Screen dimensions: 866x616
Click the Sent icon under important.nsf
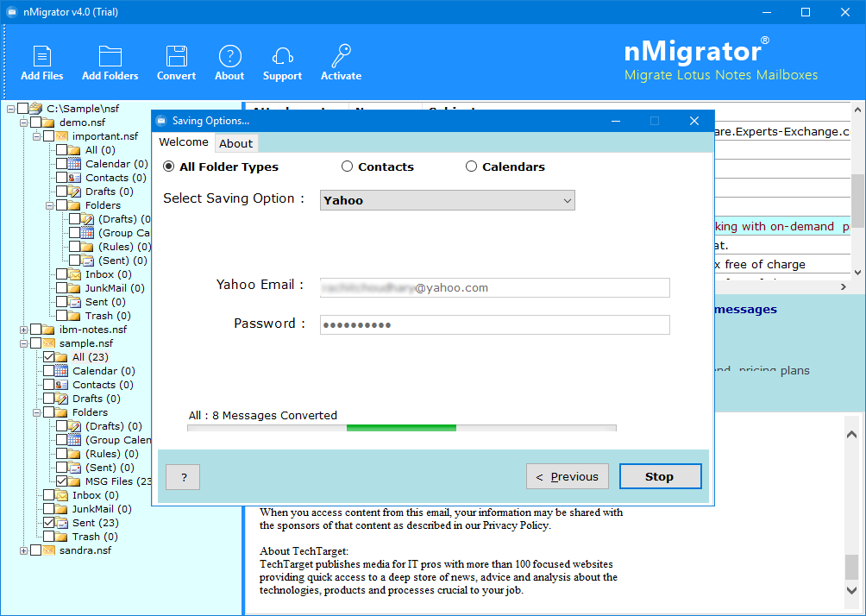[x=74, y=302]
